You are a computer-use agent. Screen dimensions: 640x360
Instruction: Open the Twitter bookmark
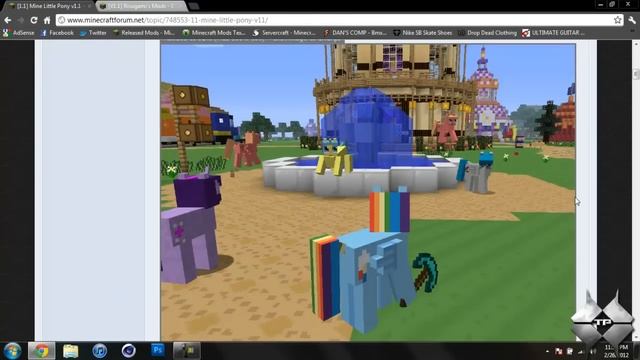click(93, 33)
